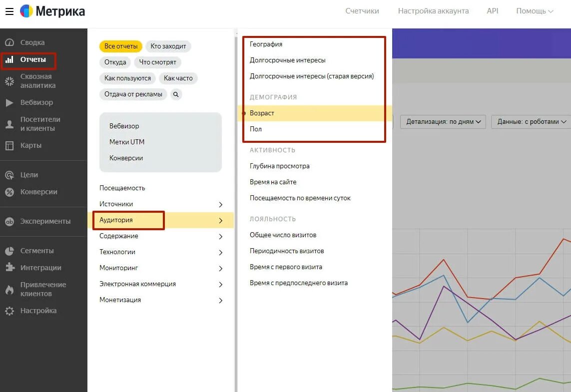Open Периодичность визитов report
The image size is (571, 392).
[287, 251]
